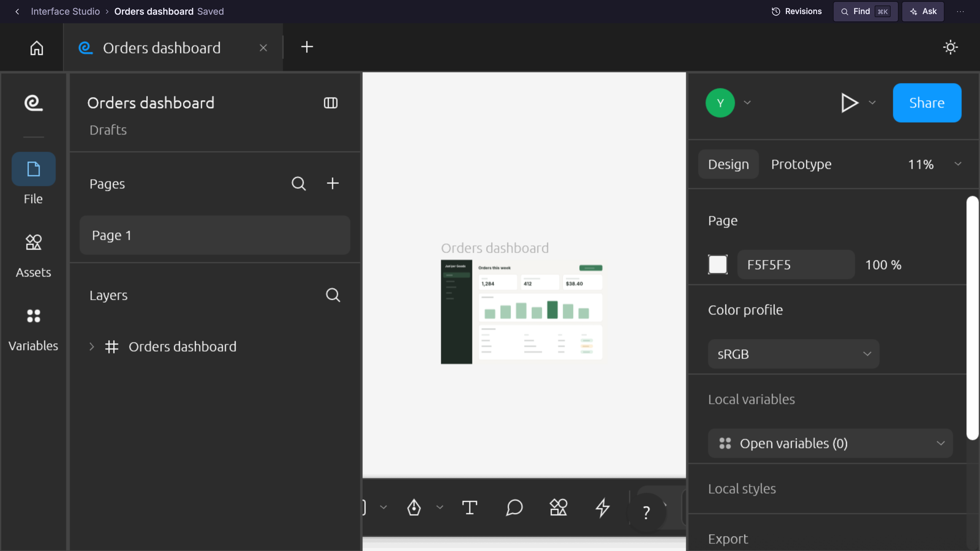Switch to the Design tab
Image resolution: width=980 pixels, height=551 pixels.
click(x=728, y=164)
